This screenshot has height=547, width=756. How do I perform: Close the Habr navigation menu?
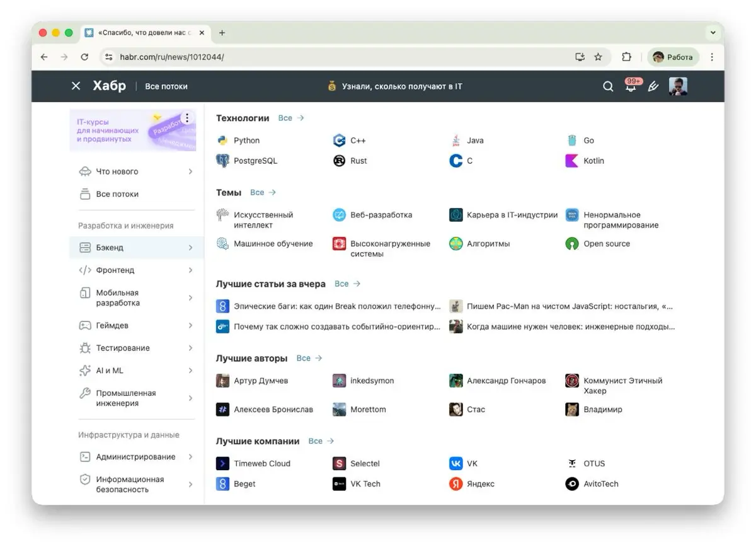[76, 86]
